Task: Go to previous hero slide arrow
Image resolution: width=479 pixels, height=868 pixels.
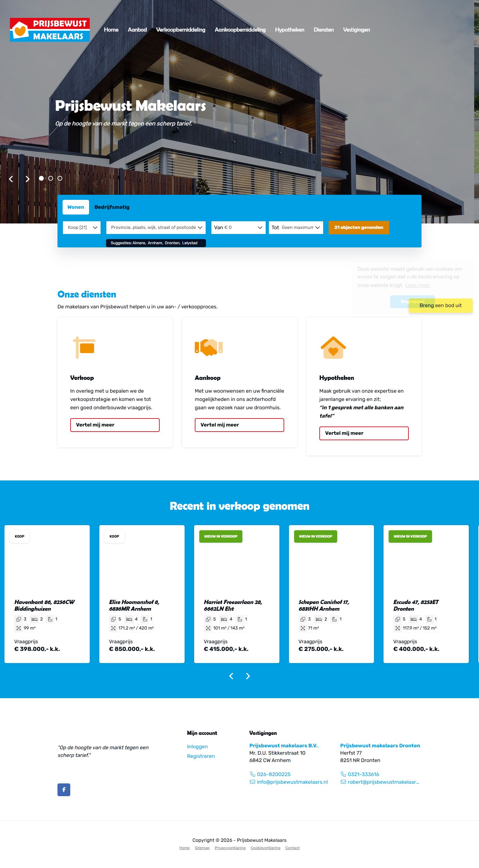Action: click(11, 179)
